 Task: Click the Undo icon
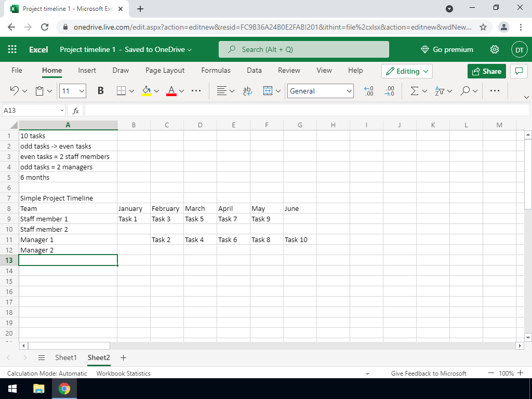pos(15,91)
